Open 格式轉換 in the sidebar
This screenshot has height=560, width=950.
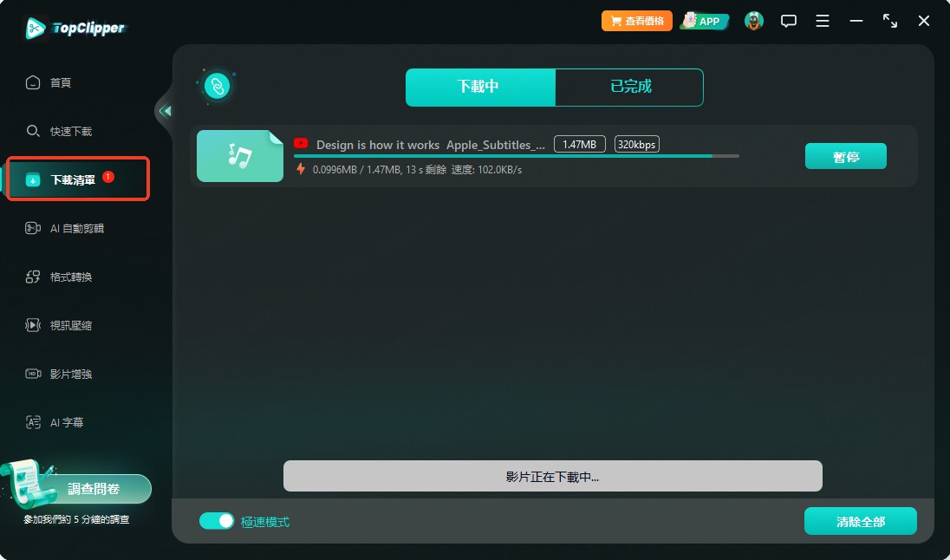click(x=71, y=277)
